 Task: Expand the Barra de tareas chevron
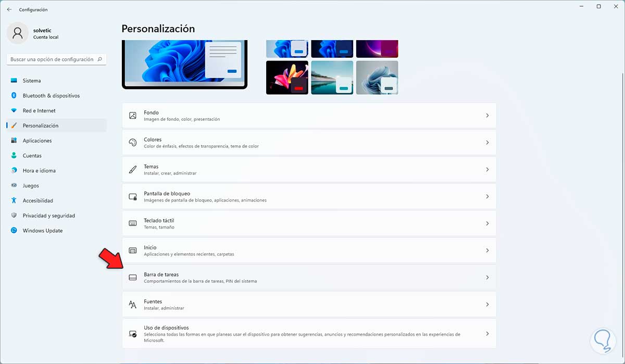[488, 278]
